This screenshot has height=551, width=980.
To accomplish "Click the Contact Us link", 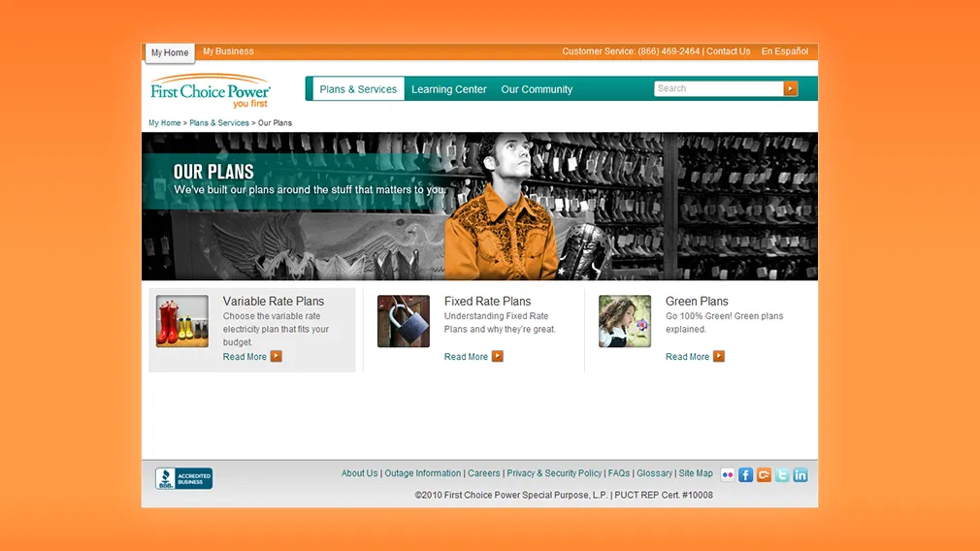I will (x=728, y=51).
